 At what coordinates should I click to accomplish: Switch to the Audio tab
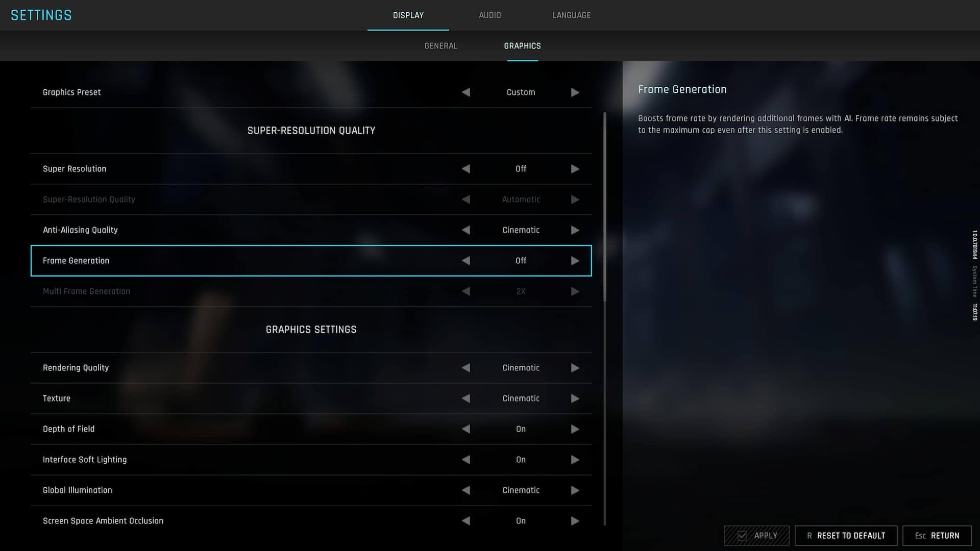[490, 15]
